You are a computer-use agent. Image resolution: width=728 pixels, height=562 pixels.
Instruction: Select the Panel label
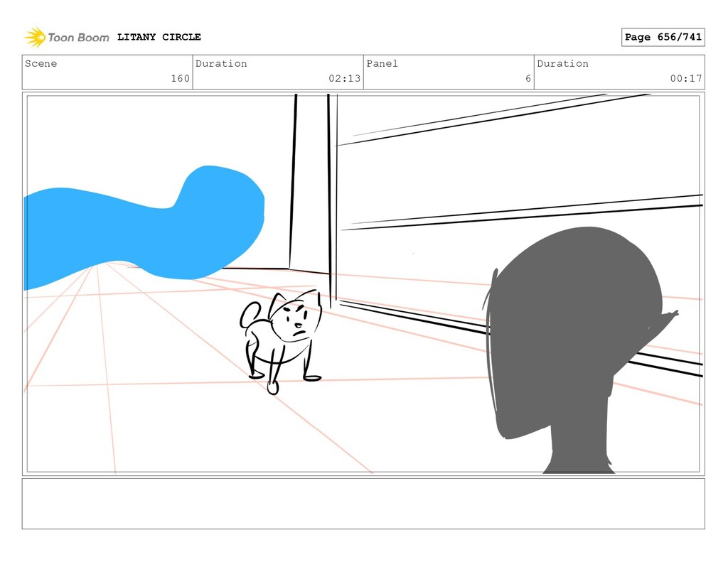pos(382,63)
